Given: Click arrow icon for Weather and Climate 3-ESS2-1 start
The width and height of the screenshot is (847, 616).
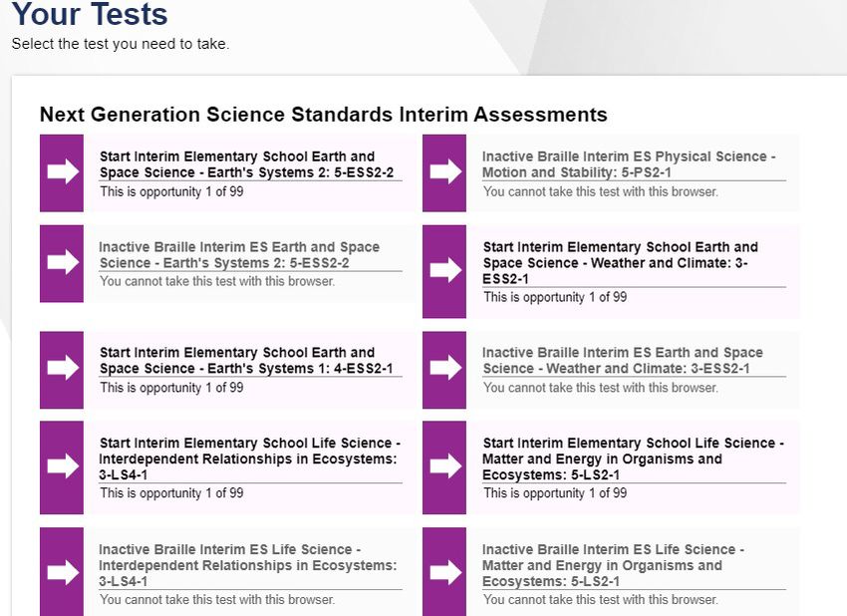Looking at the screenshot, I should pyautogui.click(x=444, y=271).
